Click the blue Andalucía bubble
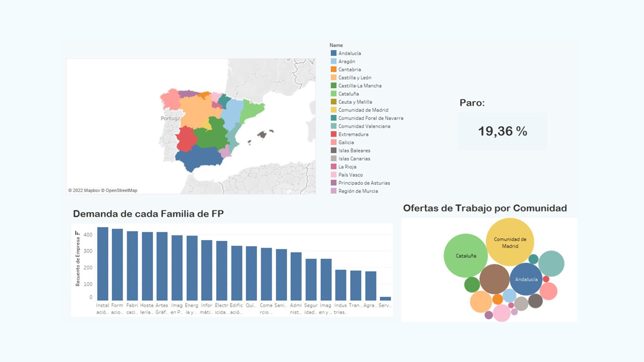Image resolution: width=644 pixels, height=362 pixels. tap(526, 279)
